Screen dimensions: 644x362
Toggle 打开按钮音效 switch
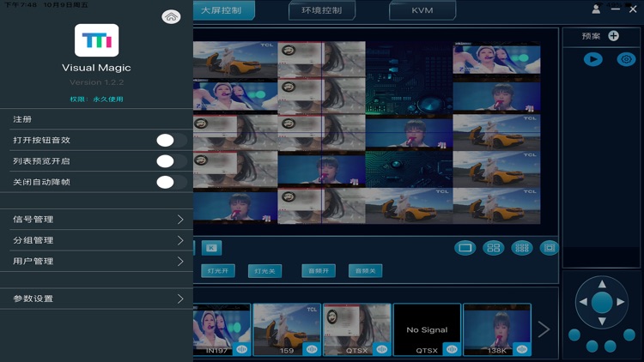coord(171,141)
